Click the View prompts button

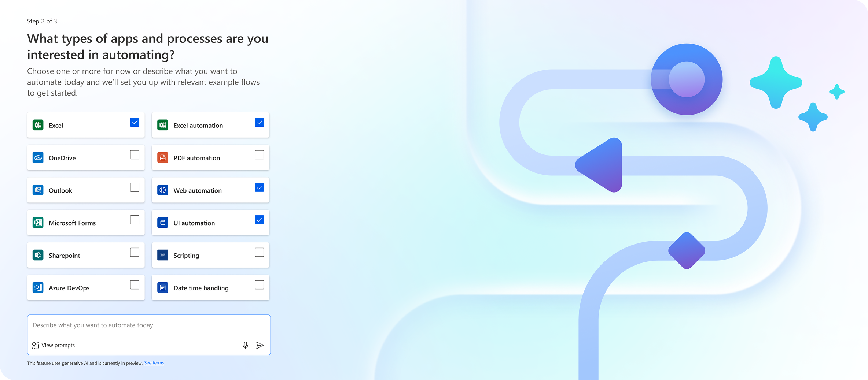coord(53,345)
